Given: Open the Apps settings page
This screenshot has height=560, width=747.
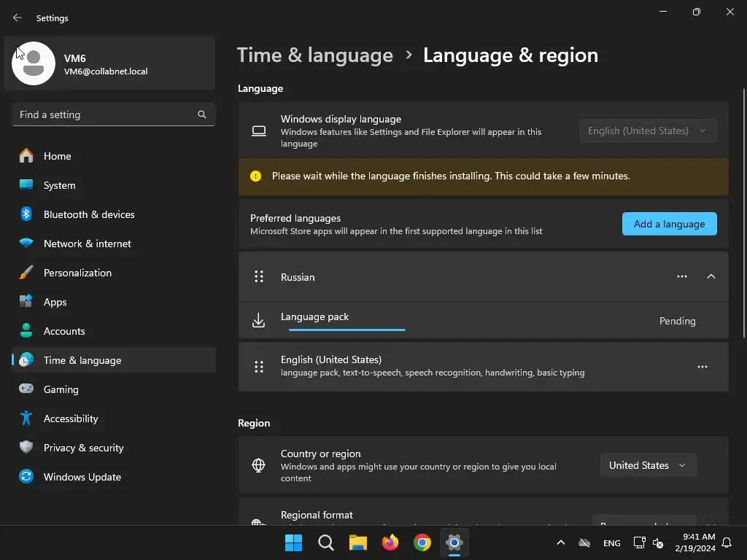Looking at the screenshot, I should pyautogui.click(x=113, y=302).
